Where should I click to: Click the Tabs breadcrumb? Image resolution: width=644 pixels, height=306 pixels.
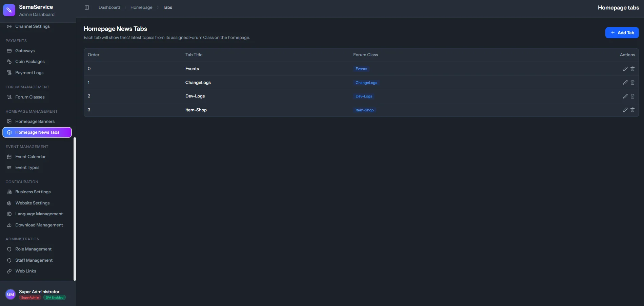pyautogui.click(x=167, y=7)
